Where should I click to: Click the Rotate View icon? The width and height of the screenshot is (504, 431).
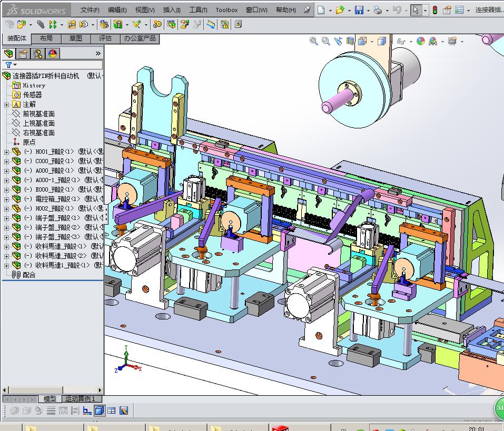click(338, 41)
